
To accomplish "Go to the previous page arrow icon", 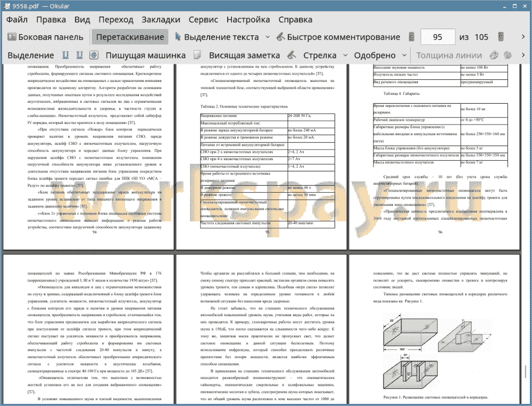I will click(x=411, y=37).
